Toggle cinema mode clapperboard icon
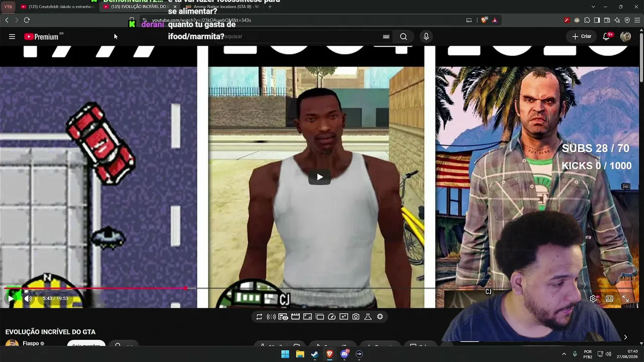This screenshot has height=362, width=644. pyautogui.click(x=295, y=317)
